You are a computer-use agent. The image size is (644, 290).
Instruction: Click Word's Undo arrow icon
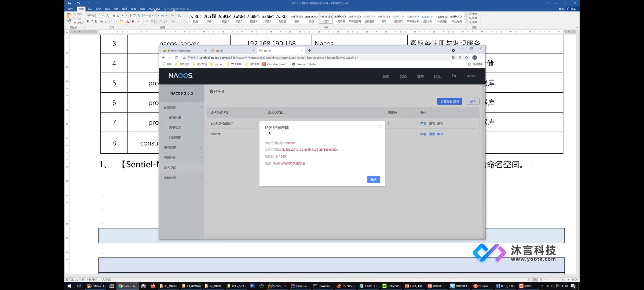point(78,3)
